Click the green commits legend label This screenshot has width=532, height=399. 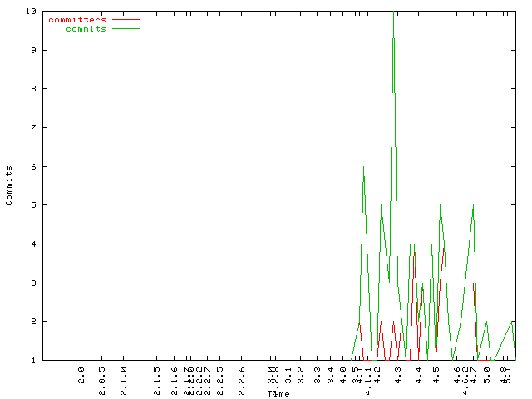tap(86, 28)
